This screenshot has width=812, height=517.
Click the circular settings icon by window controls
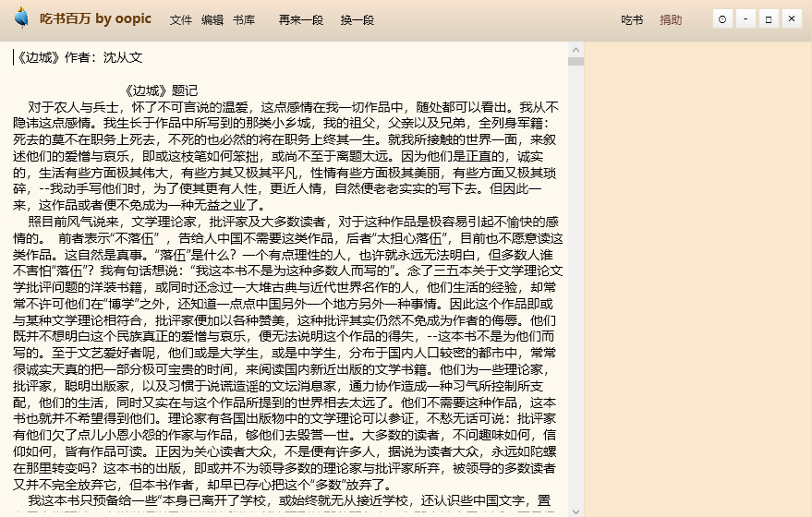click(722, 19)
